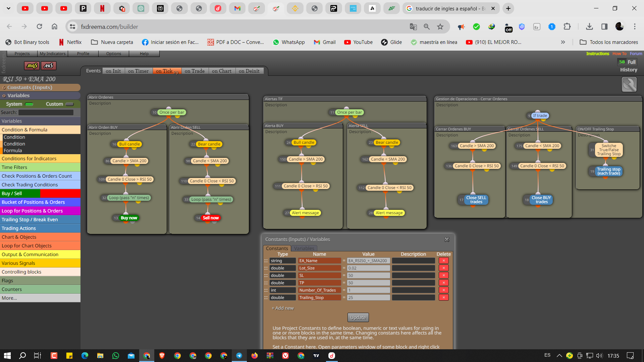Expand the Trading Actions category

[x=40, y=228]
